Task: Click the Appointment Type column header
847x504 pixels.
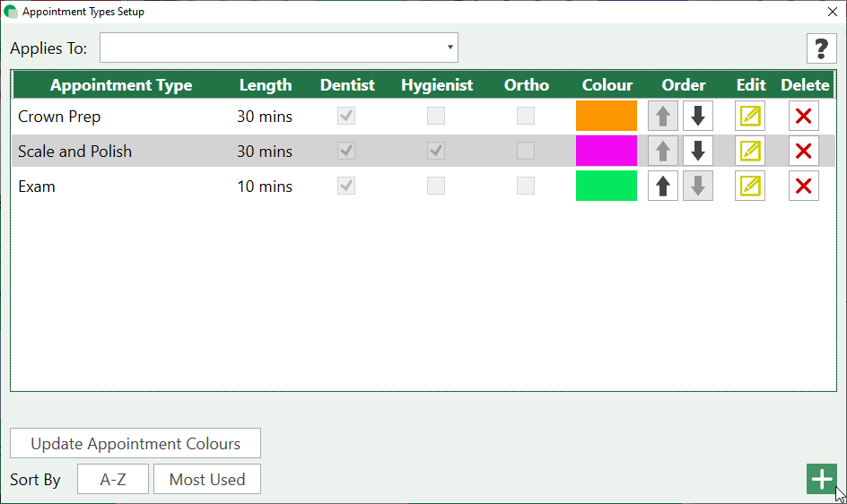Action: 121,85
